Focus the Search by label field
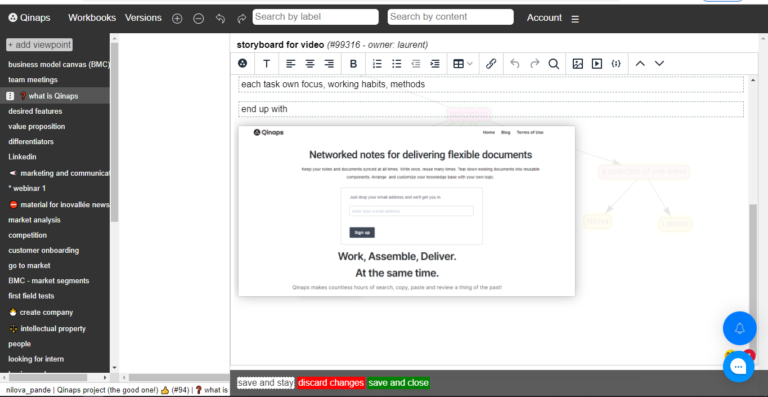768x397 pixels. (315, 17)
